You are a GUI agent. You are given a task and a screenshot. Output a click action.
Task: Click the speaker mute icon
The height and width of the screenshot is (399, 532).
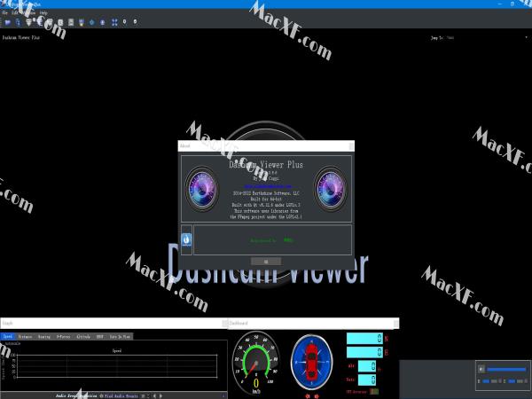click(481, 369)
